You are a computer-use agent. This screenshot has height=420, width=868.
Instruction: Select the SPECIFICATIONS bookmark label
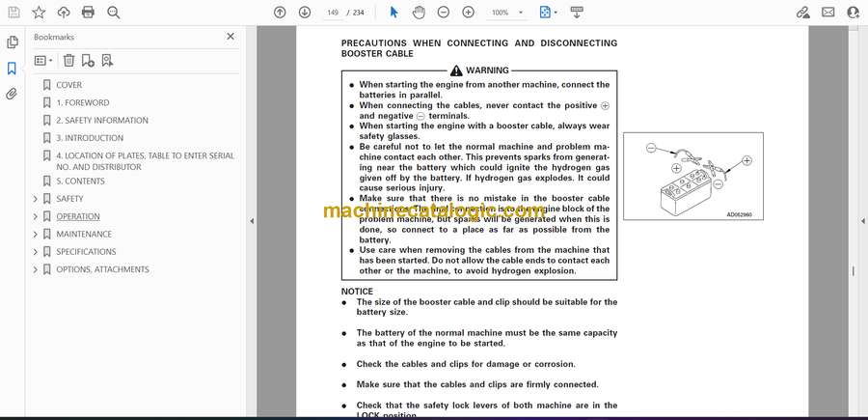pos(86,252)
